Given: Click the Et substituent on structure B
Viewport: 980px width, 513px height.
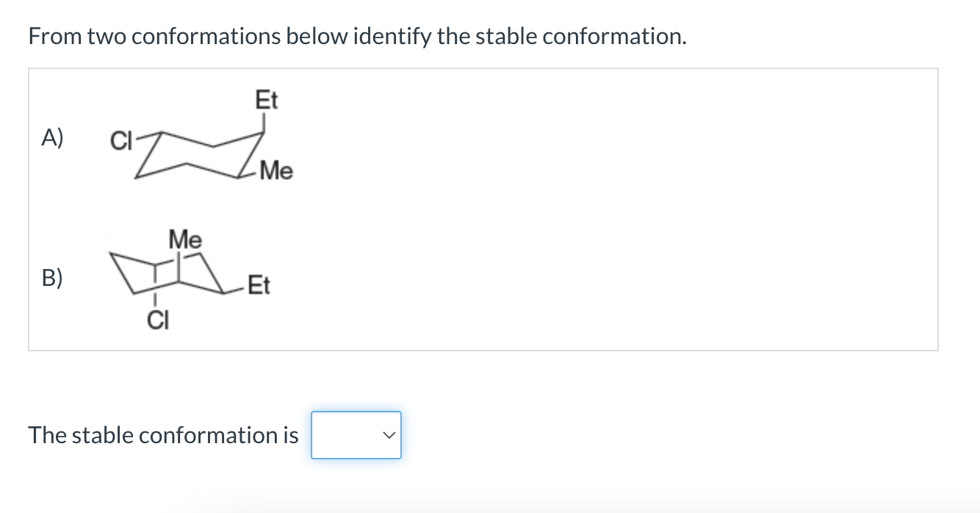Looking at the screenshot, I should 259,284.
